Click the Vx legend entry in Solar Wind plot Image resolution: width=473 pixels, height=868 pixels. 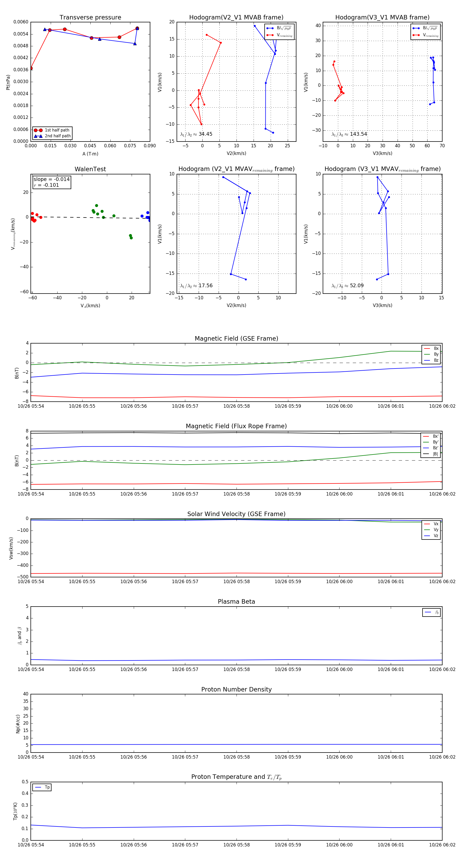point(431,524)
